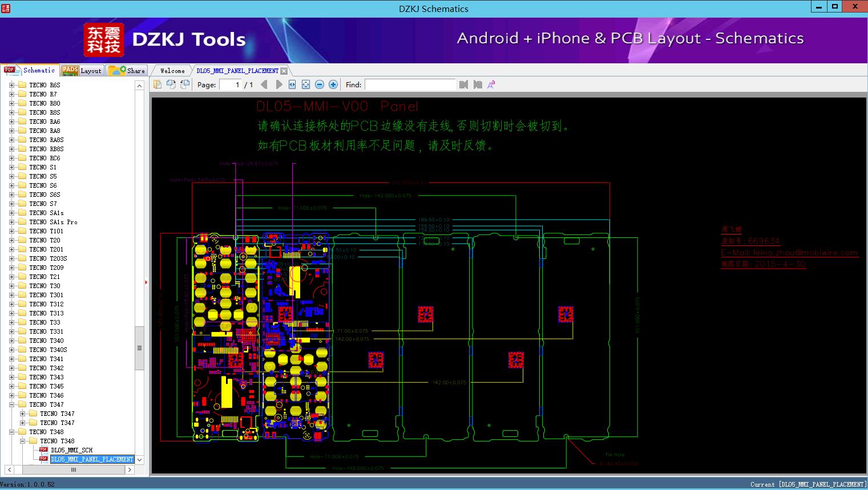Image resolution: width=868 pixels, height=490 pixels.
Task: Select the TECNO RB8S tree label
Action: coord(47,149)
